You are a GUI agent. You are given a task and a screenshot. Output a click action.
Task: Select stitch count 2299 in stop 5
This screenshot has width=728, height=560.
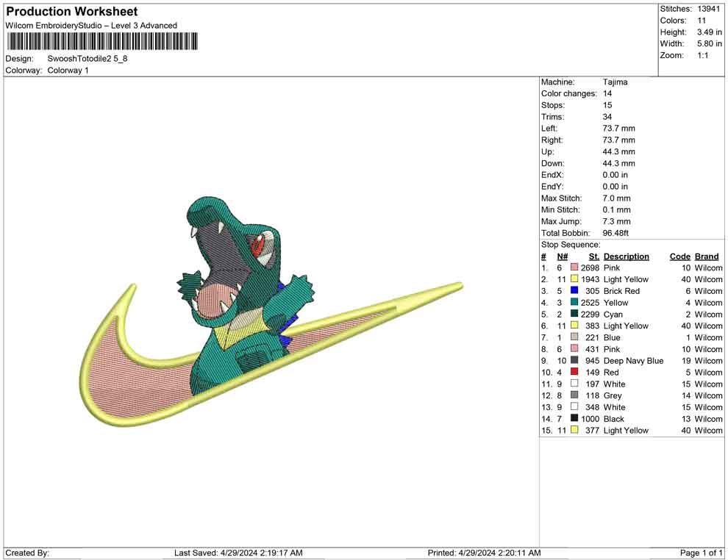click(x=590, y=314)
